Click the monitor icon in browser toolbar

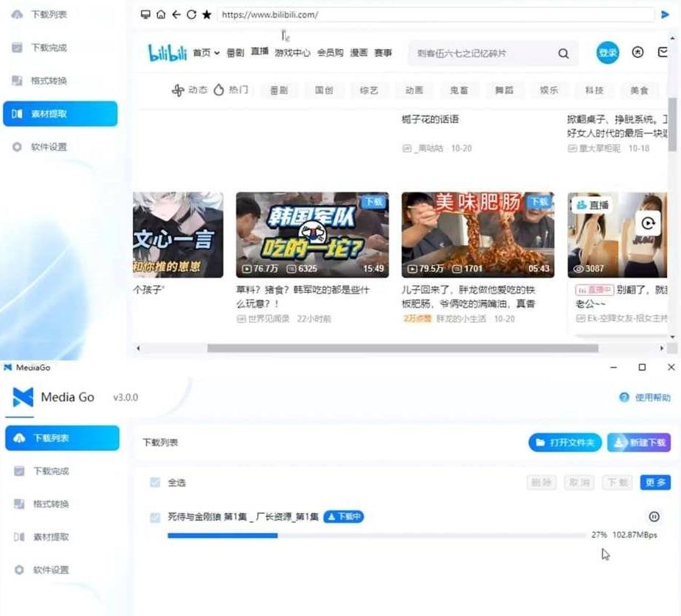click(145, 15)
